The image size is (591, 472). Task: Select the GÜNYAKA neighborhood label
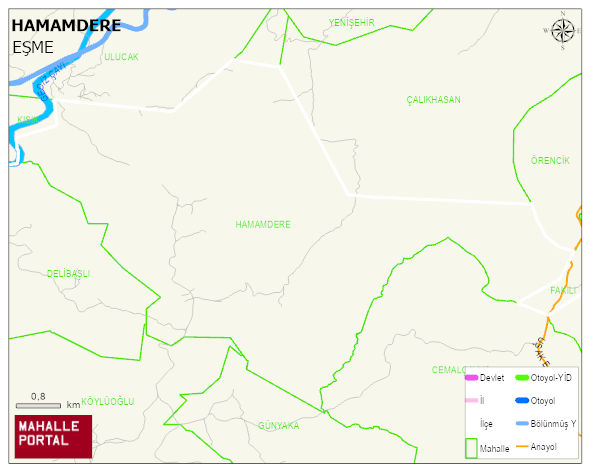(x=279, y=426)
